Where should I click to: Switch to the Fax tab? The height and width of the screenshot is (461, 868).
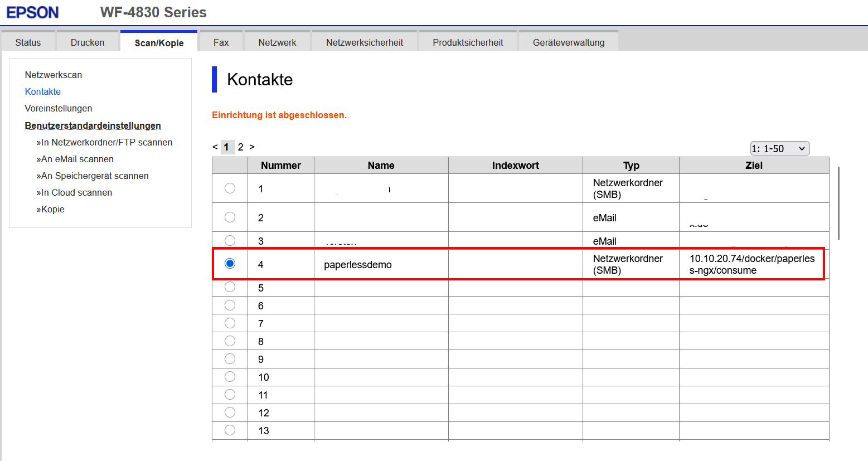[221, 42]
